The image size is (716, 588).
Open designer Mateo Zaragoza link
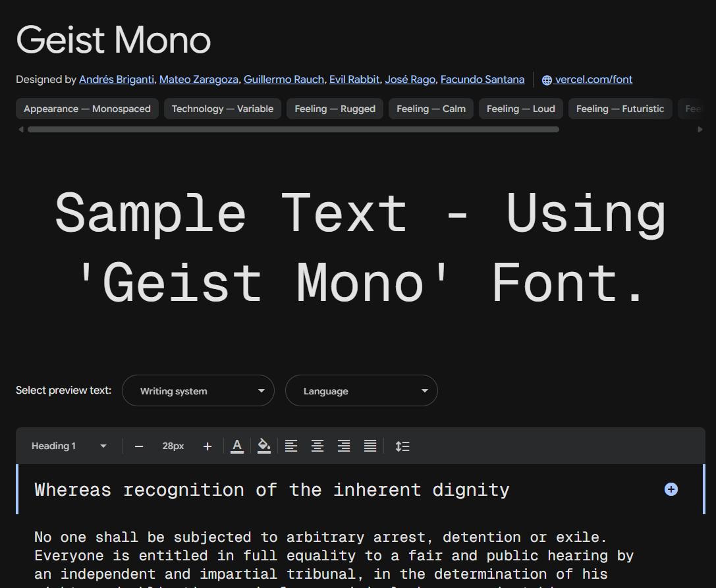pyautogui.click(x=199, y=80)
